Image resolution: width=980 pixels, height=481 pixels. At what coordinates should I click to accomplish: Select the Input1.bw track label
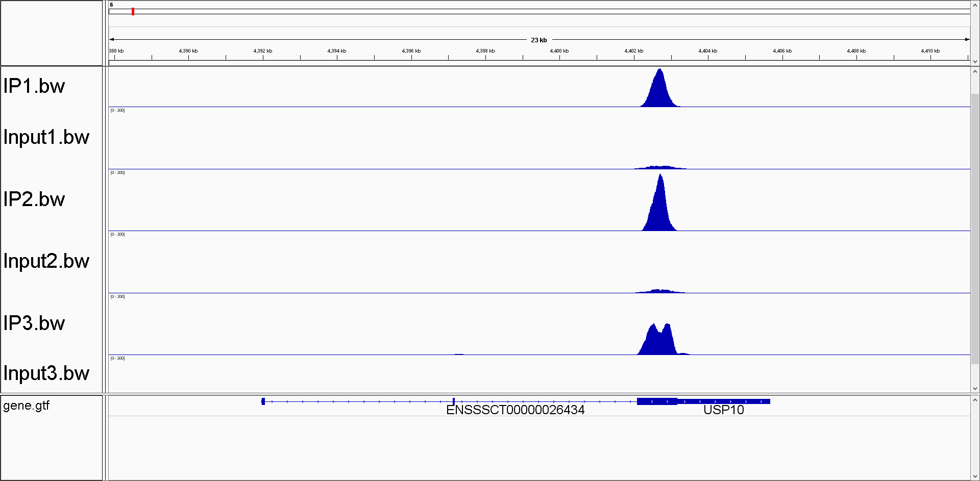(x=46, y=137)
